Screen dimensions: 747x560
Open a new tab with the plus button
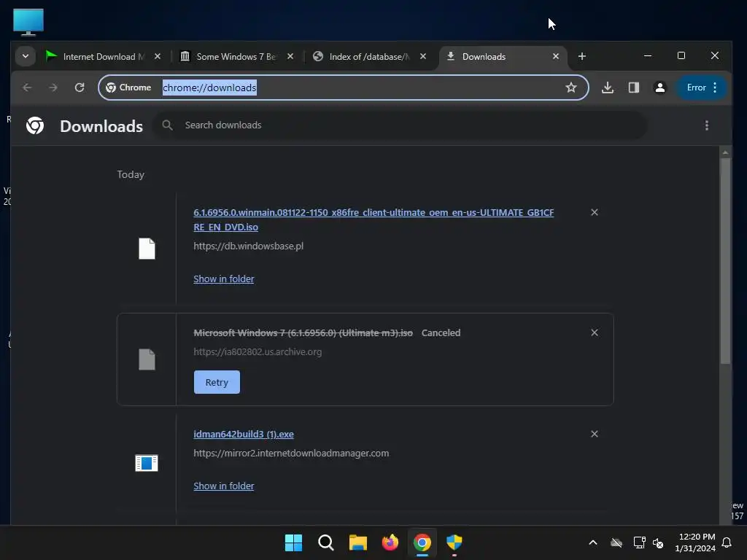pyautogui.click(x=581, y=56)
